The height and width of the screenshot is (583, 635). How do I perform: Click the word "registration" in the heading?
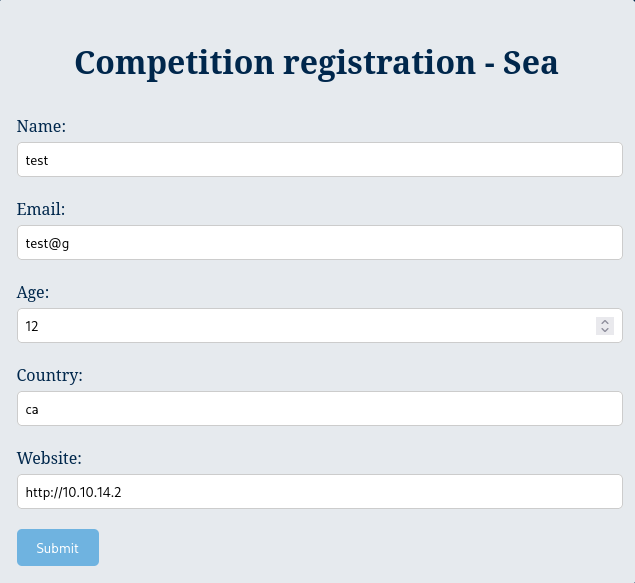point(378,62)
